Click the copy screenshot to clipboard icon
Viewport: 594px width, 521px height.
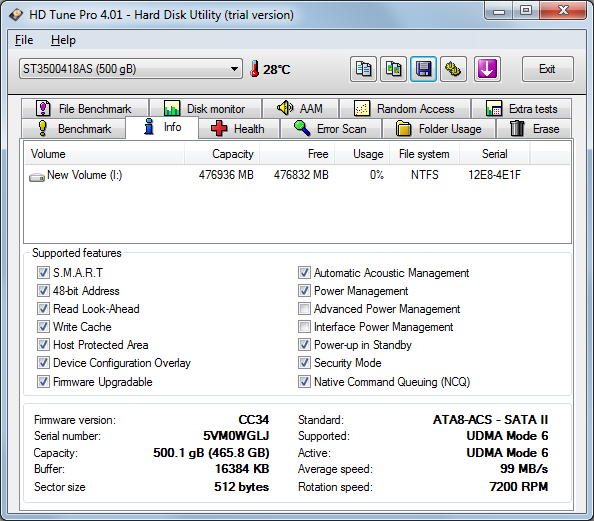click(x=394, y=69)
